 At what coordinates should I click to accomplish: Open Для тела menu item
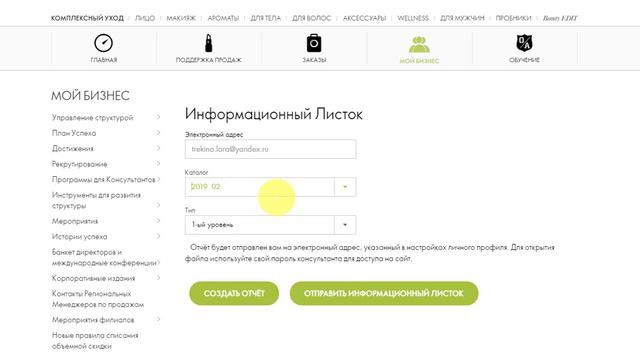[x=265, y=18]
